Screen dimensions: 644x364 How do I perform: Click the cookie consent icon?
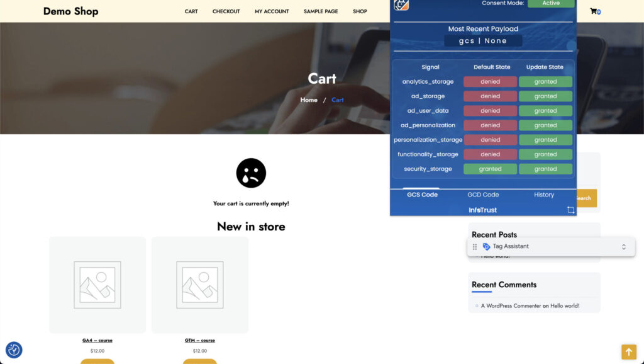click(14, 350)
